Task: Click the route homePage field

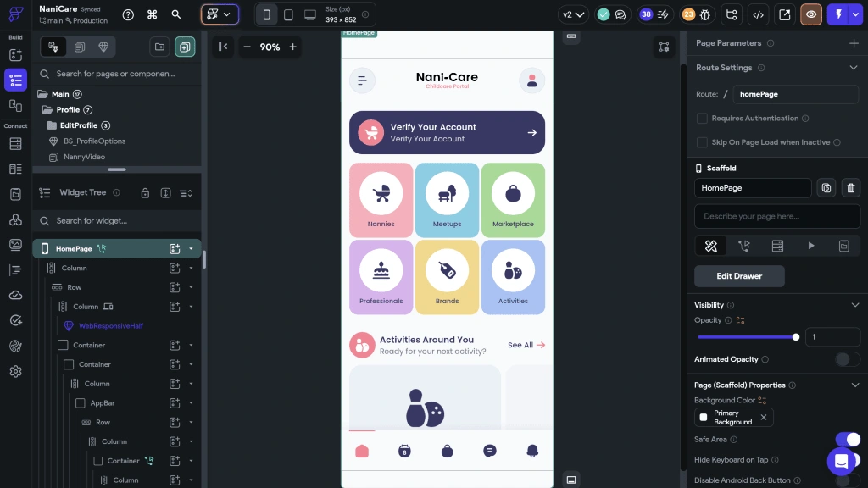Action: point(795,94)
